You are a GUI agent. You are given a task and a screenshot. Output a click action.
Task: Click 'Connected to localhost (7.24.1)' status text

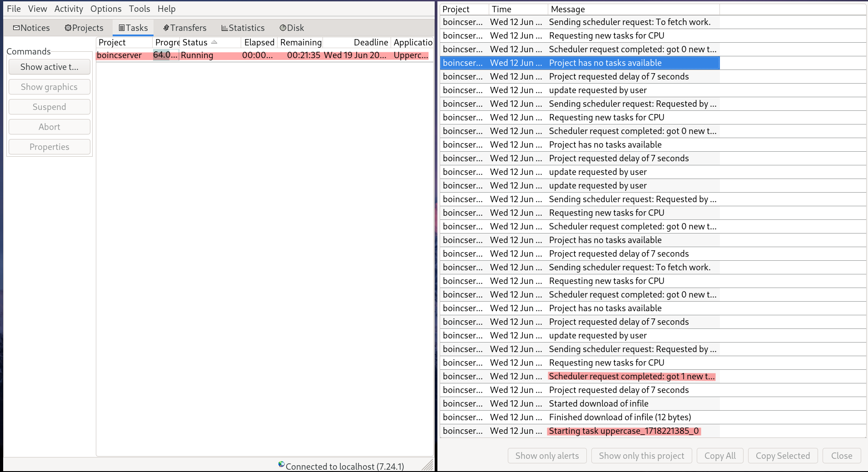click(x=345, y=466)
